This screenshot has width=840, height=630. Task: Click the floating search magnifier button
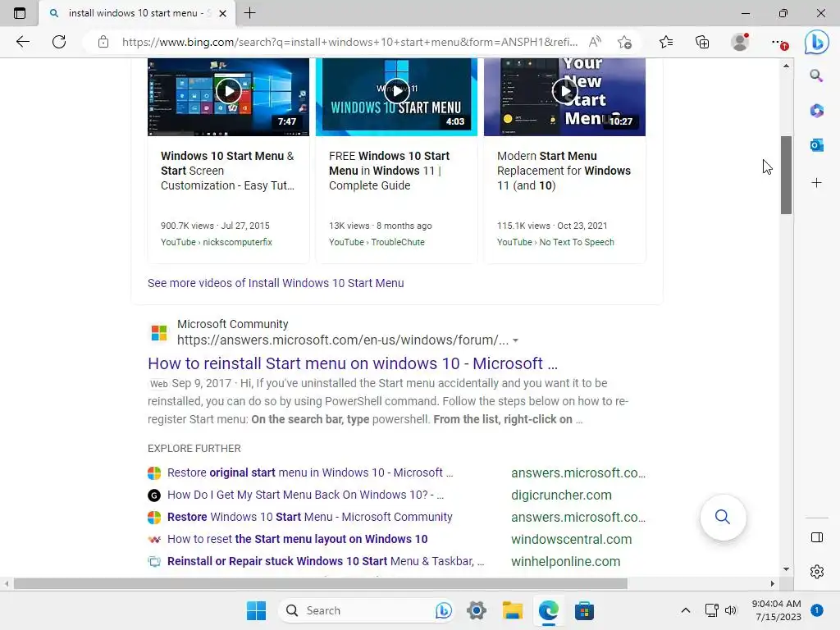723,517
